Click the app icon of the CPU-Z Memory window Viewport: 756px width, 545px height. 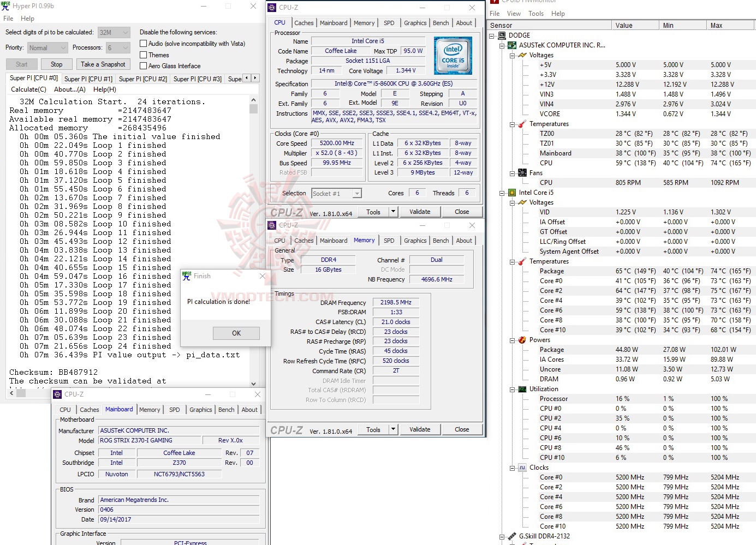272,225
